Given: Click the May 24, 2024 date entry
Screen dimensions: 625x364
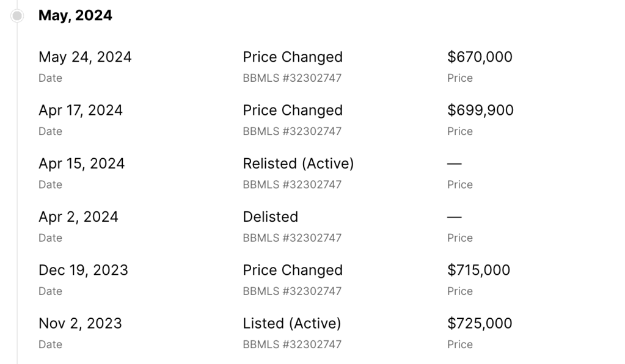Looking at the screenshot, I should point(85,57).
